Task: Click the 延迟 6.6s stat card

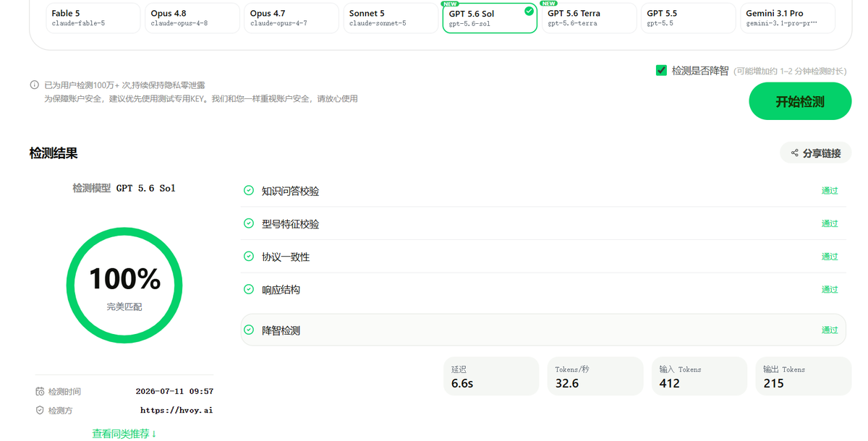Action: [x=492, y=376]
